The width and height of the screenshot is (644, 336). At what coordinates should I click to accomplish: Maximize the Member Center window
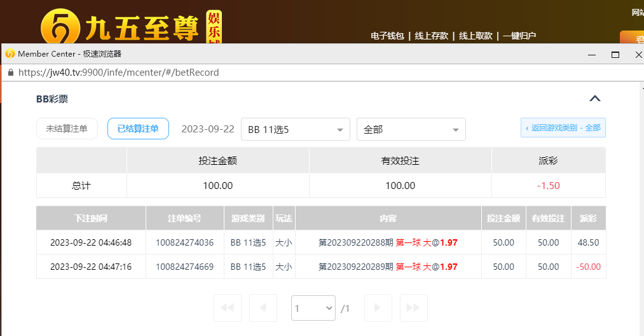tap(615, 55)
